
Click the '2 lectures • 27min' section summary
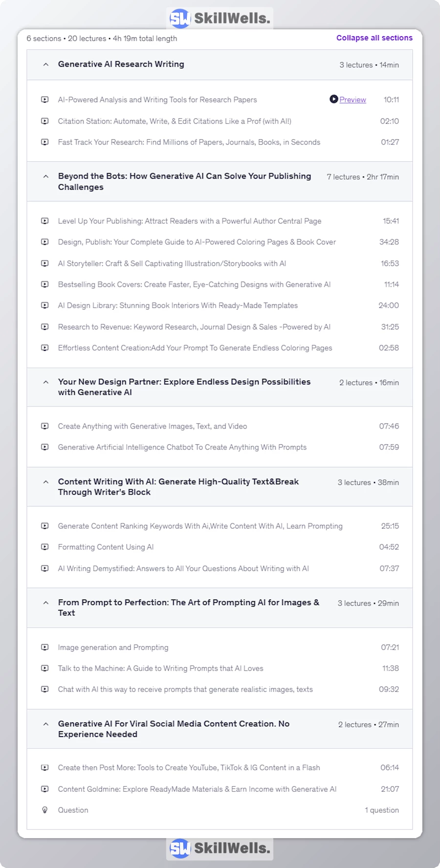369,724
